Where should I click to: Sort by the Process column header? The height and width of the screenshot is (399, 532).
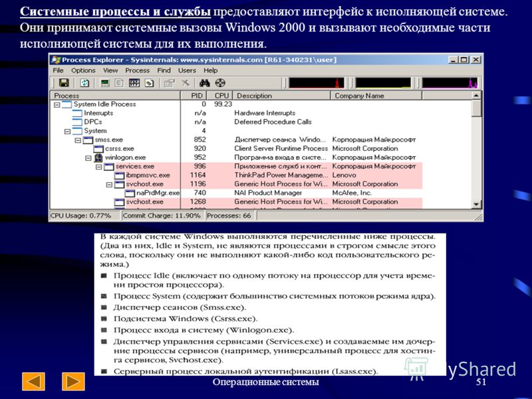(x=115, y=96)
